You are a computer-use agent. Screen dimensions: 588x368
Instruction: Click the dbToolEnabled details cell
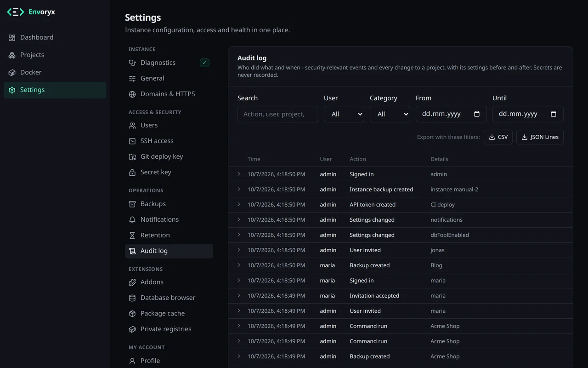coord(450,235)
